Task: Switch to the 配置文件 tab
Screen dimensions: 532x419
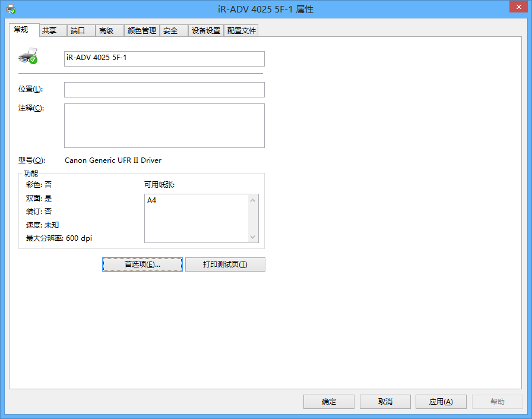Action: (241, 30)
